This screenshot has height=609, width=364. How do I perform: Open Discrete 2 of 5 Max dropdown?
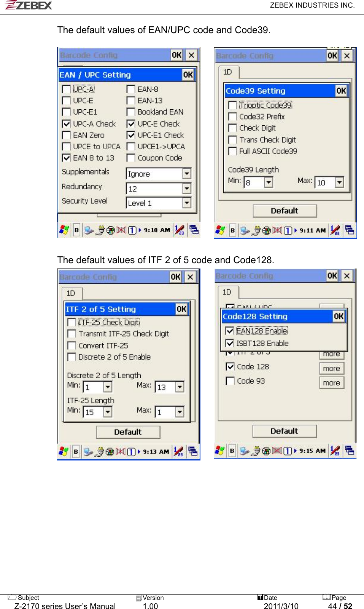[180, 387]
